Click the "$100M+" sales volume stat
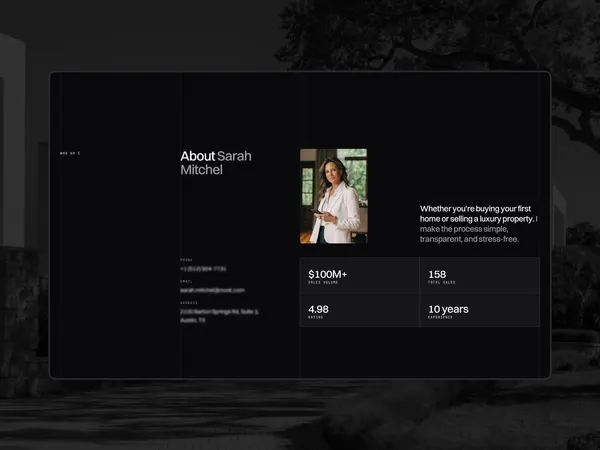Viewport: 600px width, 450px height. click(x=328, y=274)
